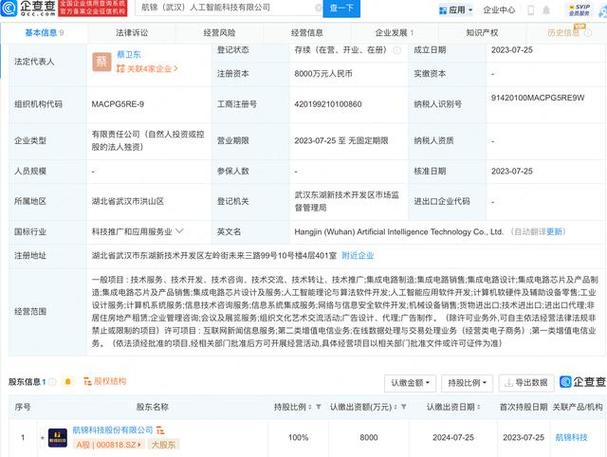Click the 查一下 search button

pos(341,8)
